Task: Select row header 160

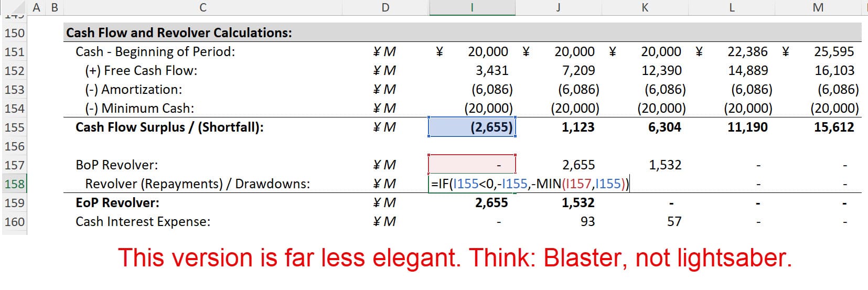Action: click(x=14, y=222)
